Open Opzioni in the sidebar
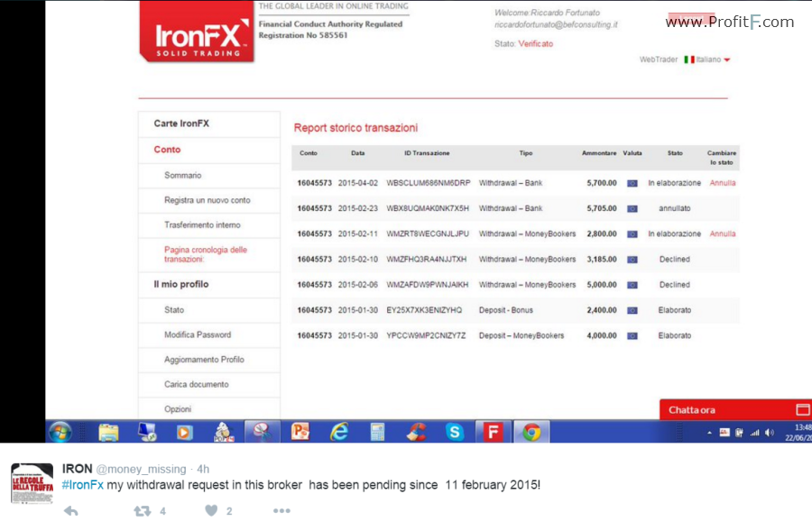Image resolution: width=812 pixels, height=531 pixels. point(178,409)
